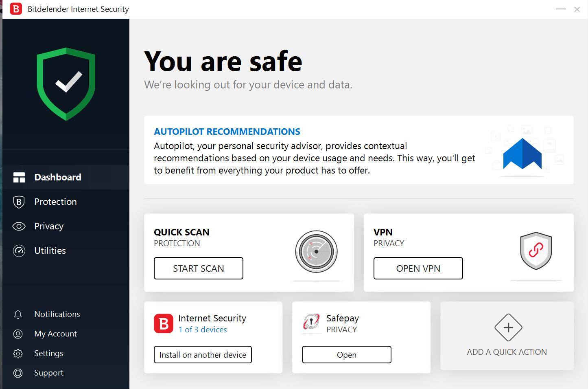The image size is (588, 389).
Task: Go to the Privacy section
Action: [49, 226]
